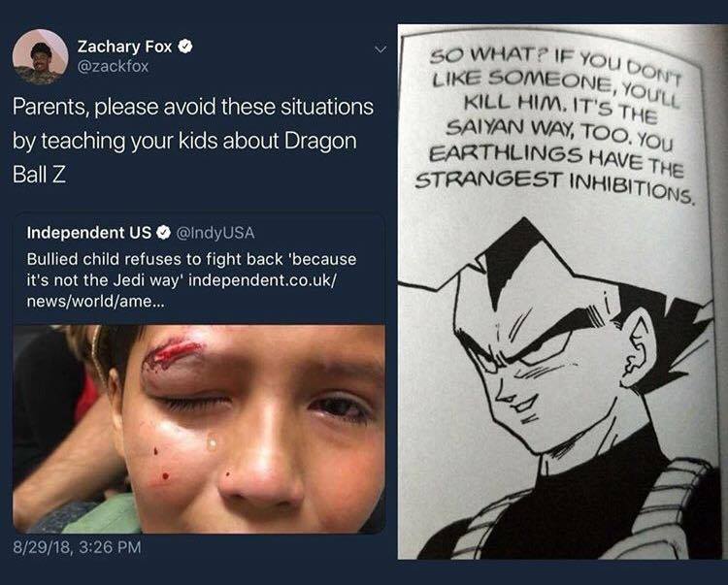
Task: Open the Zachary Fox display name
Action: 124,47
